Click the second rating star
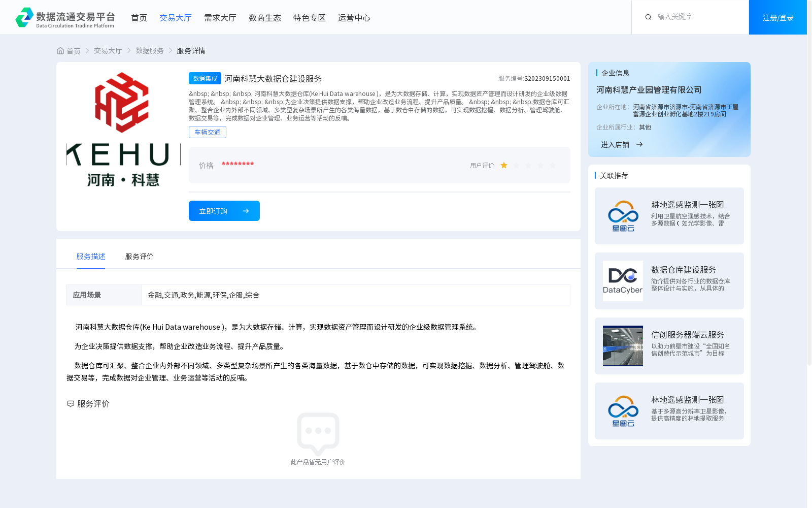 (516, 165)
